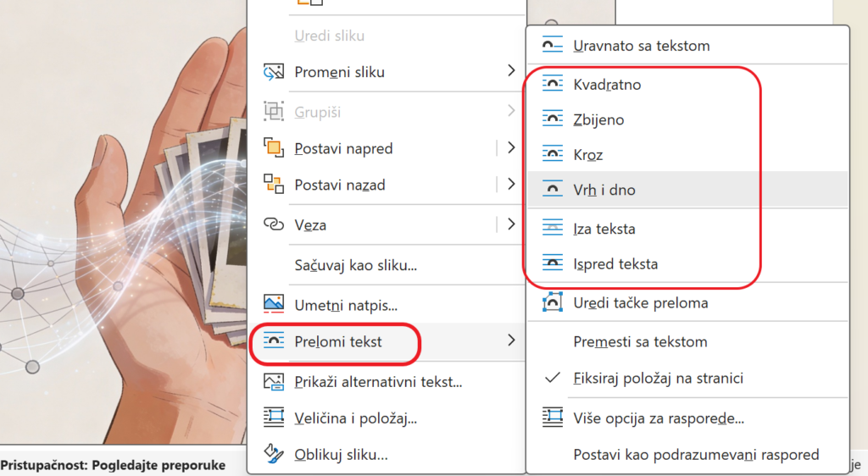Click the Ispred teksta icon
The image size is (868, 476).
point(553,263)
